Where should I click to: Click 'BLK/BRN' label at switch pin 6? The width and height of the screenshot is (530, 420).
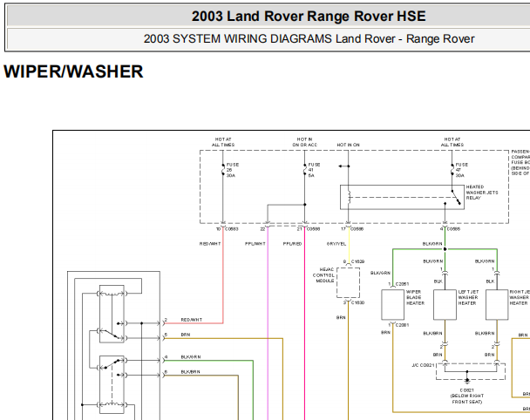tap(190, 371)
